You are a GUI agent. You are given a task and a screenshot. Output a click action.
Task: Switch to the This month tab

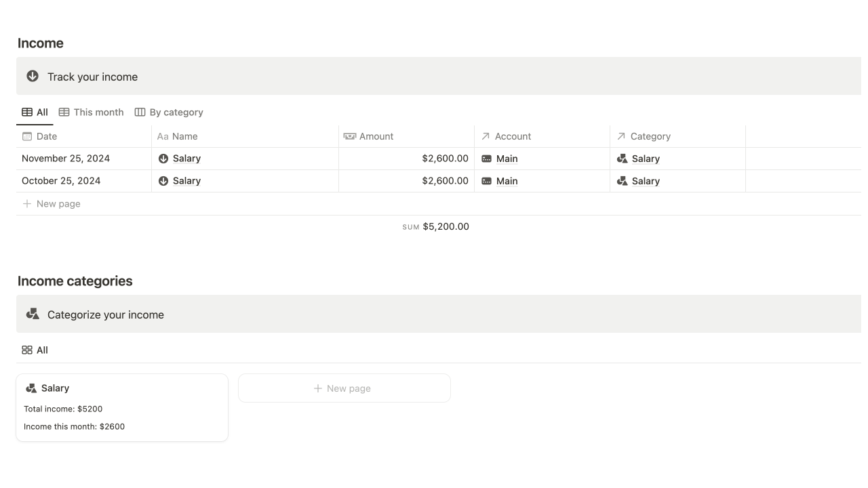point(92,113)
